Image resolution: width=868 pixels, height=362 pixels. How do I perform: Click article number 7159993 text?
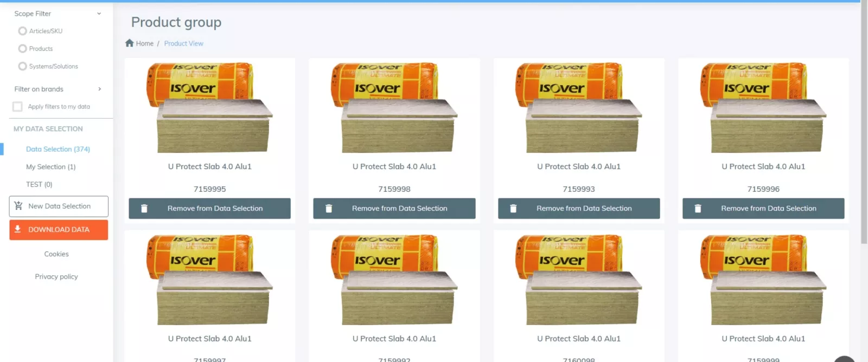click(x=579, y=189)
